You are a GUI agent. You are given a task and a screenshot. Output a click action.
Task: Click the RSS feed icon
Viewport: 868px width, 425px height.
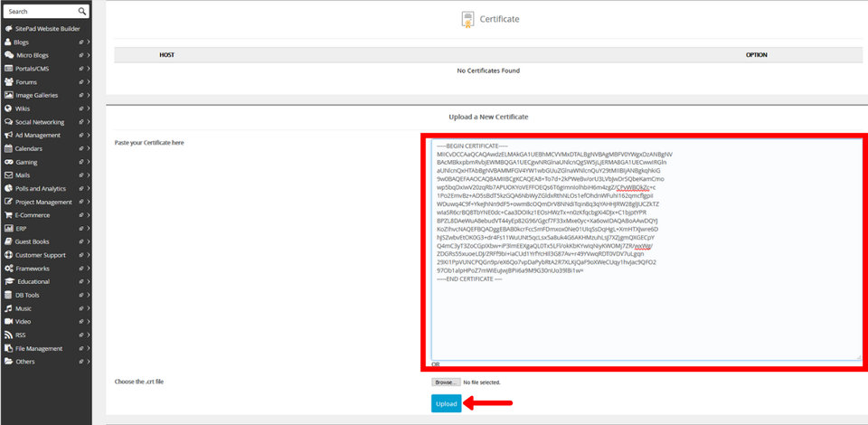pyautogui.click(x=8, y=335)
